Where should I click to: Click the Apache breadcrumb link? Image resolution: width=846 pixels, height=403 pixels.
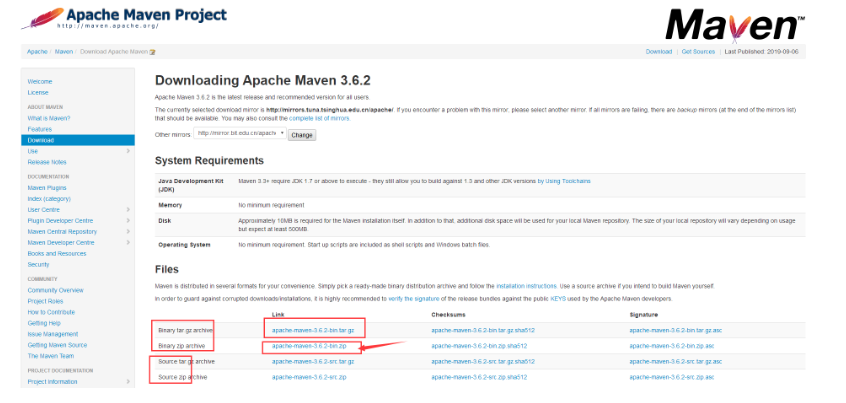click(x=37, y=52)
